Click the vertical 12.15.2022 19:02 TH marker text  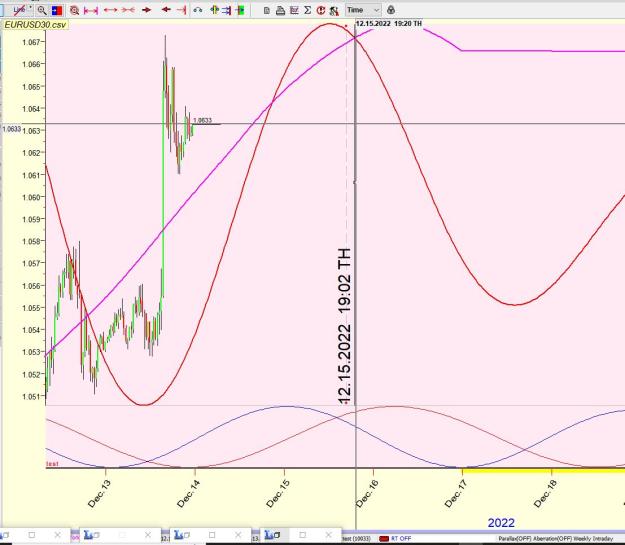pos(344,326)
